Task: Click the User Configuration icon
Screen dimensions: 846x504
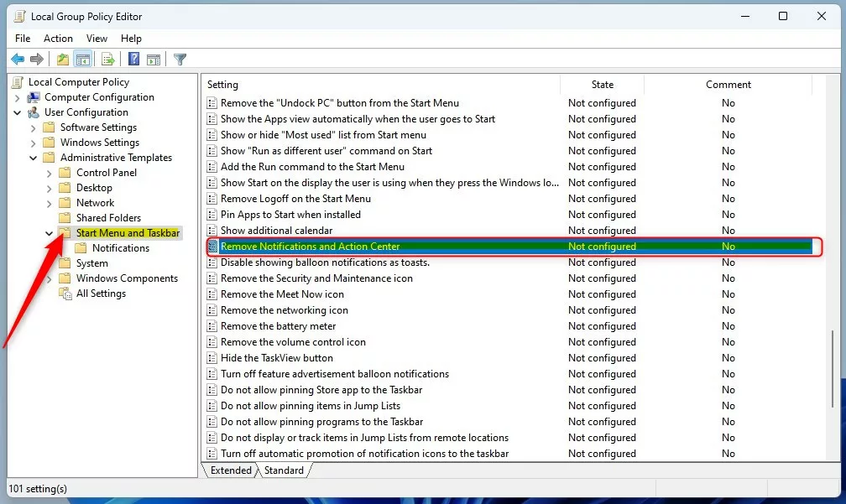Action: (34, 112)
